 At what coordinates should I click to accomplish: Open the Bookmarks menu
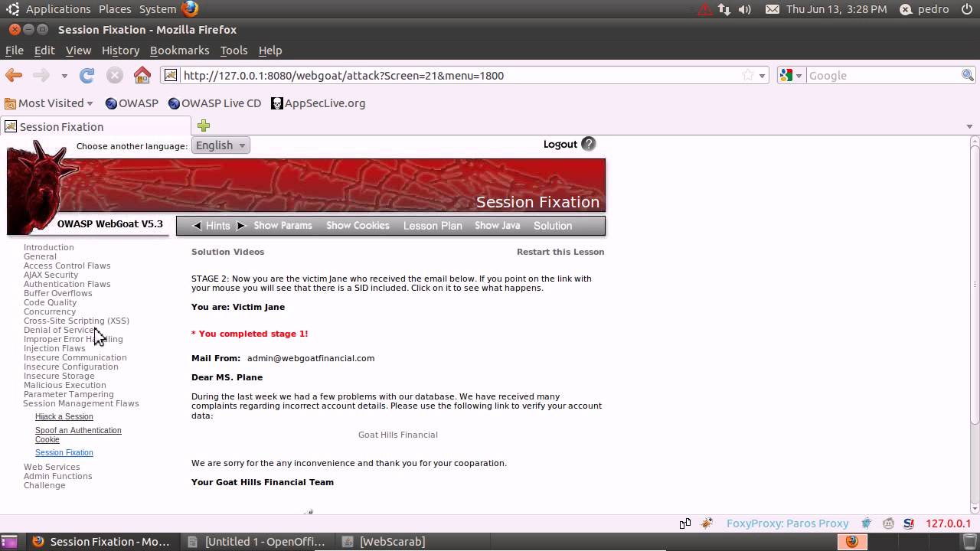click(x=179, y=51)
